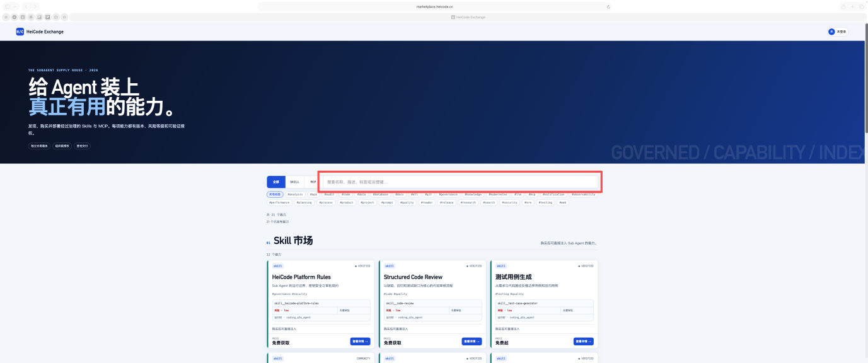
Task: Click skill__test-case-generator identifier text
Action: click(x=518, y=303)
